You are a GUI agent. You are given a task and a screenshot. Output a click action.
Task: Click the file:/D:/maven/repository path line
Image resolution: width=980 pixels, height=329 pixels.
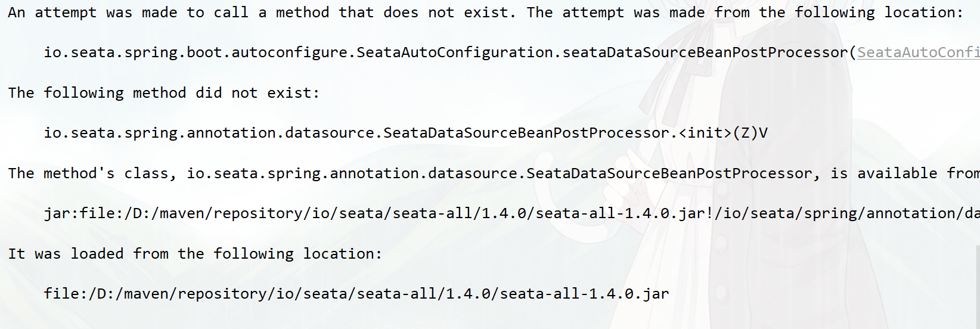click(356, 294)
